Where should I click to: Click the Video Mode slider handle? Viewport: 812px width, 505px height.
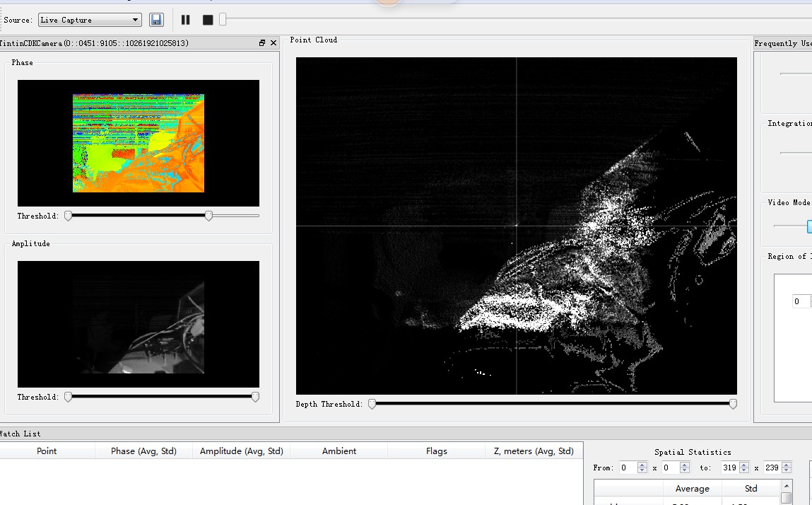810,226
